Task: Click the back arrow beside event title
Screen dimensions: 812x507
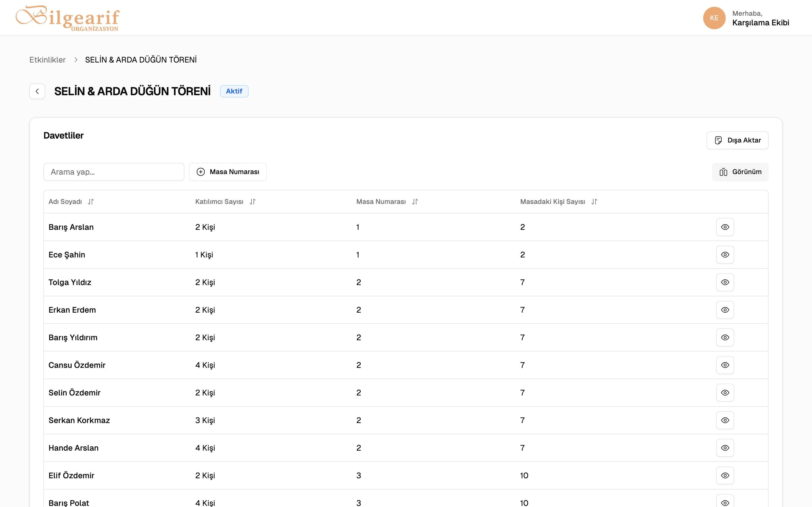Action: (x=37, y=91)
